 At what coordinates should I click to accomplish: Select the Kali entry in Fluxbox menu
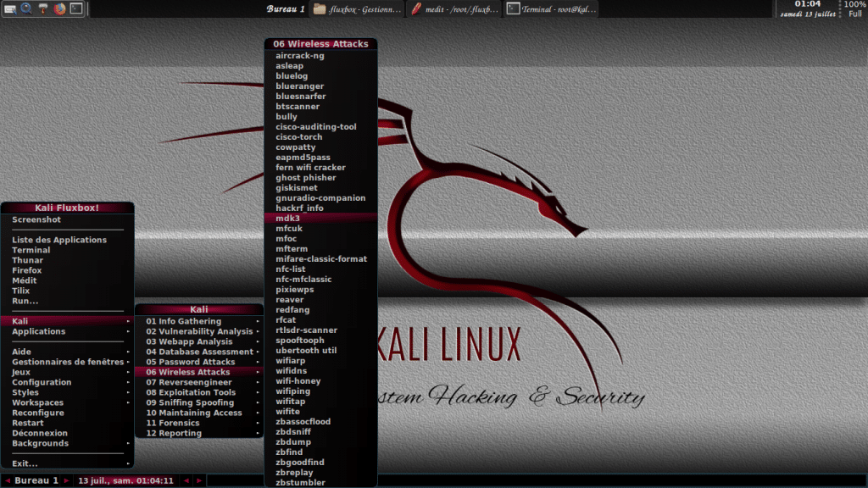pyautogui.click(x=68, y=321)
